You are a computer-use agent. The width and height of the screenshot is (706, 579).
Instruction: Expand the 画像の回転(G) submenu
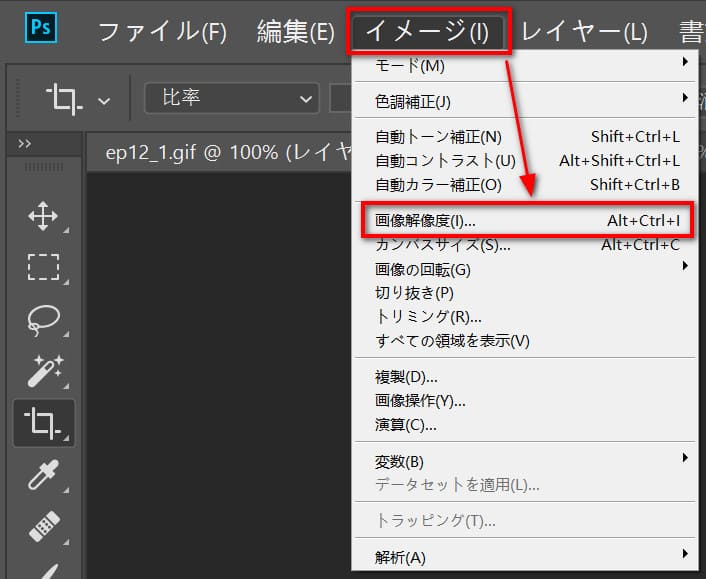pos(525,270)
